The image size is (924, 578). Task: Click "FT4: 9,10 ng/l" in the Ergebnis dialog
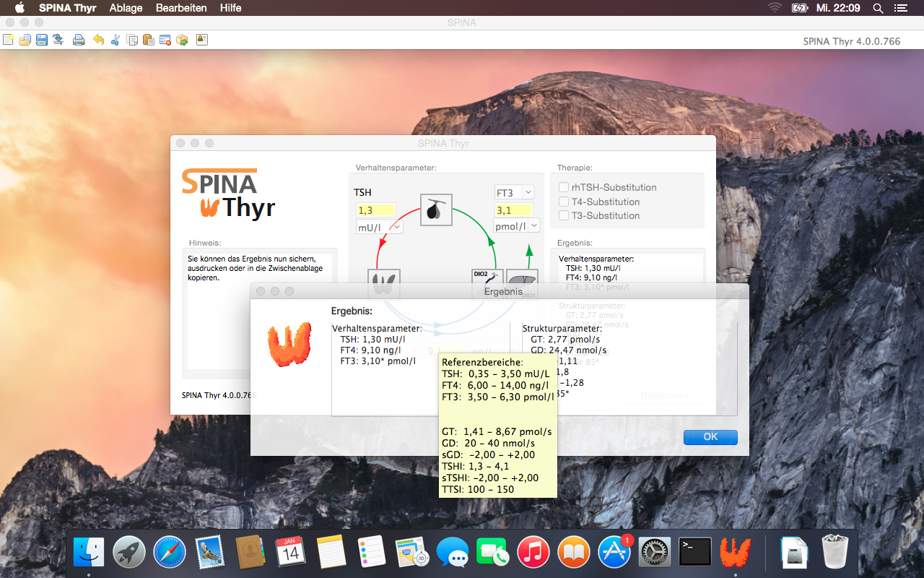(x=370, y=350)
